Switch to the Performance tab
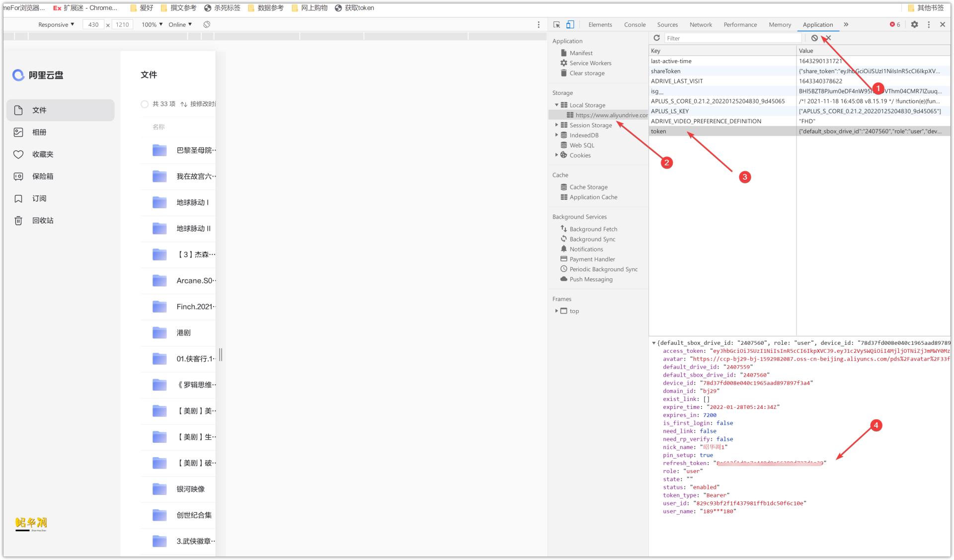 pyautogui.click(x=740, y=24)
